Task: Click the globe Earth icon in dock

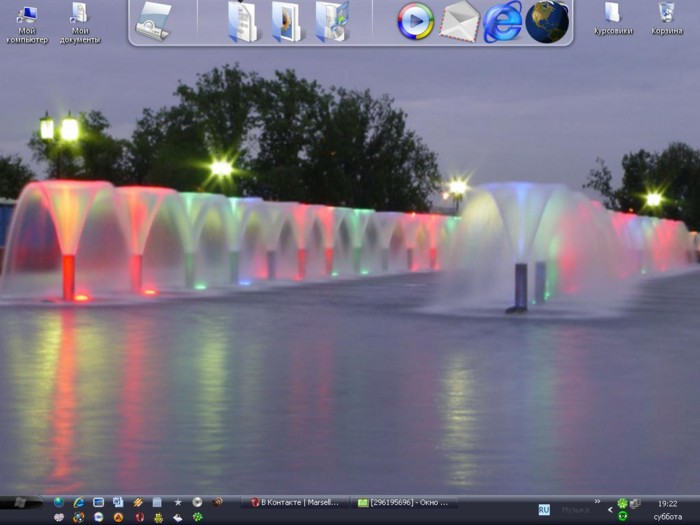Action: [547, 21]
